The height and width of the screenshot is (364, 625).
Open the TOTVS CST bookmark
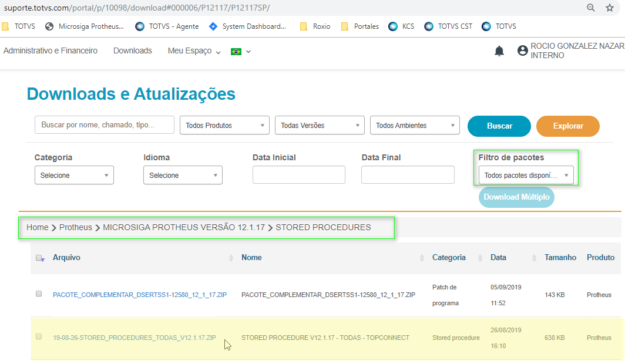pyautogui.click(x=448, y=26)
